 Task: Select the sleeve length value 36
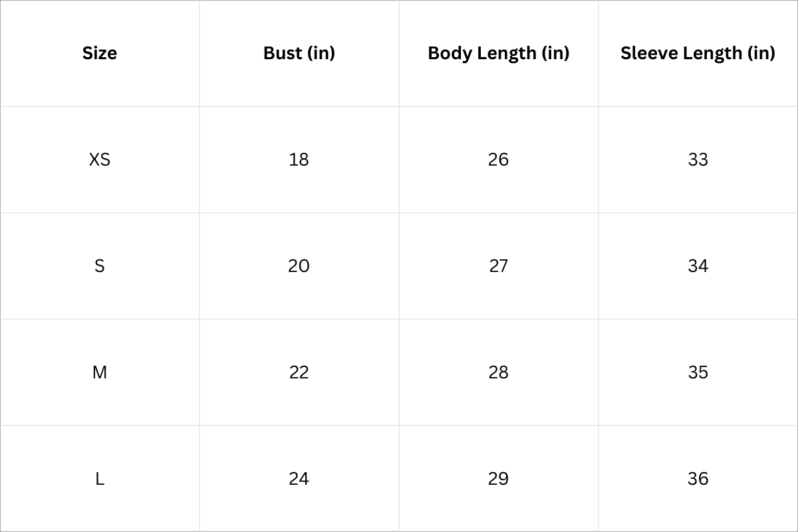pos(698,479)
